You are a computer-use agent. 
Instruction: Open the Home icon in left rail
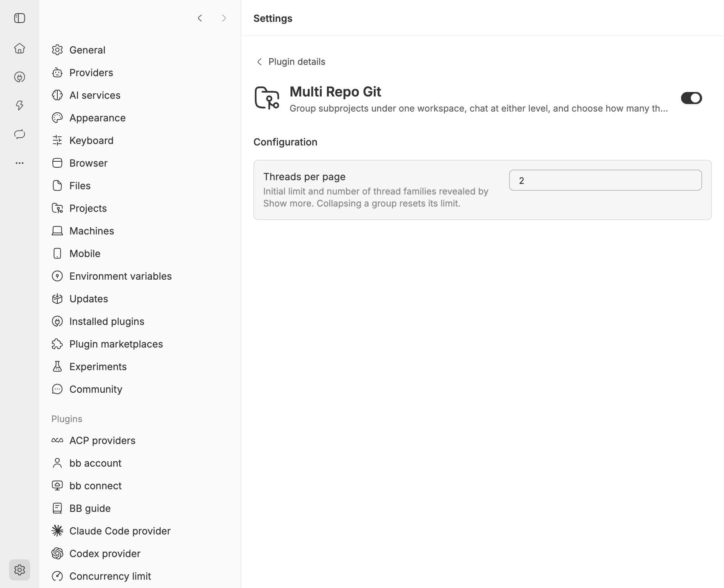pos(20,48)
